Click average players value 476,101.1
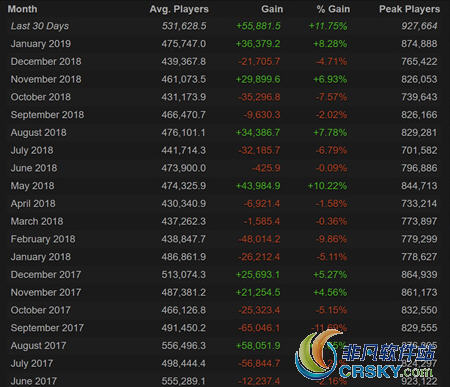Viewport: 450px width, 387px height. (184, 133)
